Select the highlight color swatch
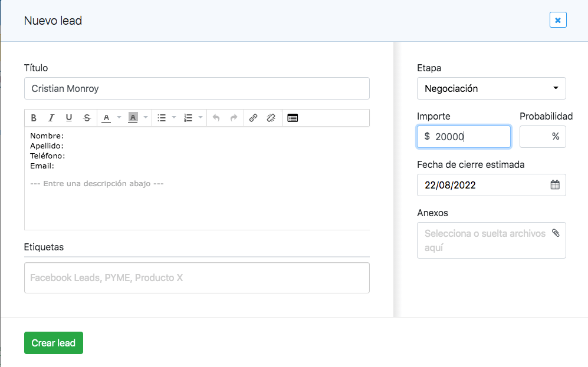 [133, 117]
